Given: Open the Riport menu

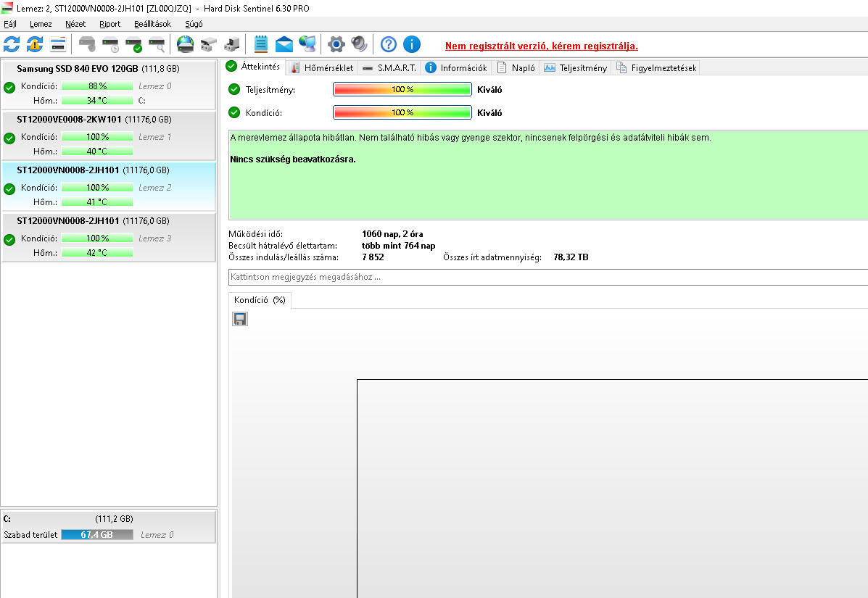Looking at the screenshot, I should (109, 24).
